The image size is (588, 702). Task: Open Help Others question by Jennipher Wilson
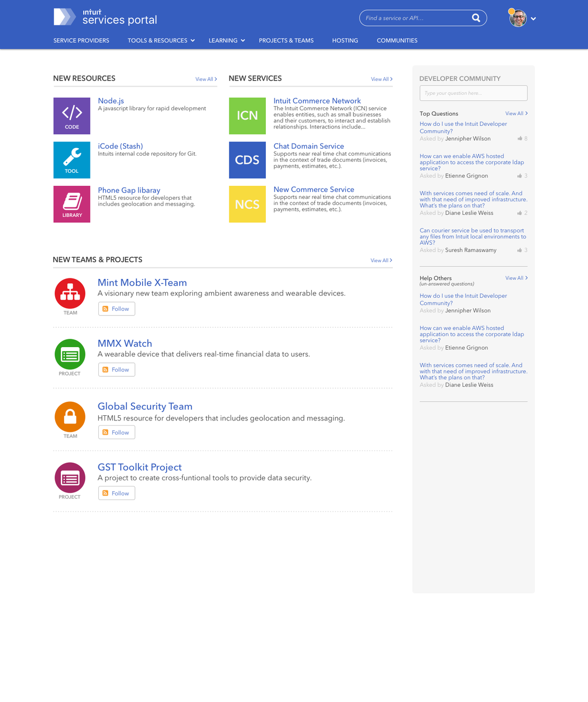463,299
